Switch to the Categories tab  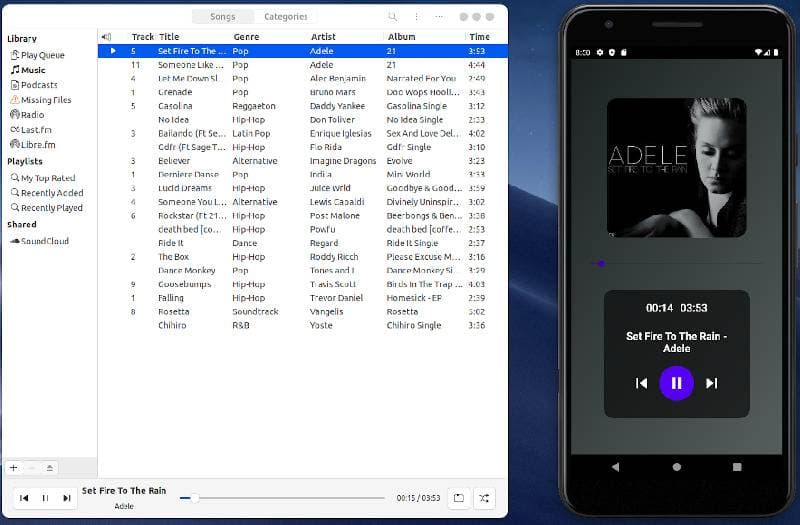click(x=286, y=17)
